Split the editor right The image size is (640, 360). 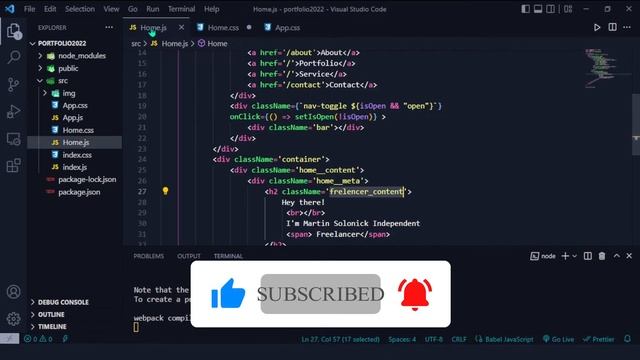[612, 27]
